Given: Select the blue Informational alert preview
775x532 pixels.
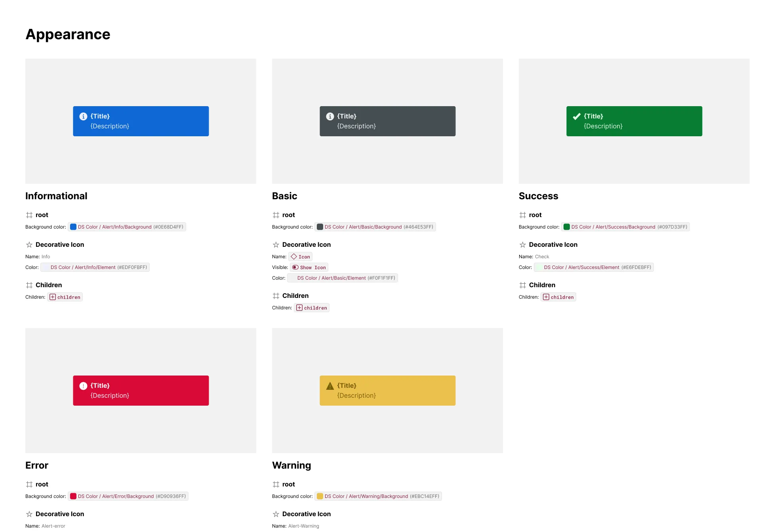Looking at the screenshot, I should pyautogui.click(x=141, y=121).
